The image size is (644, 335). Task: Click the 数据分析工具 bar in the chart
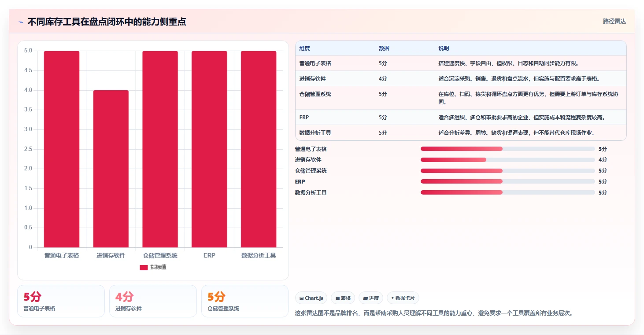(x=259, y=149)
